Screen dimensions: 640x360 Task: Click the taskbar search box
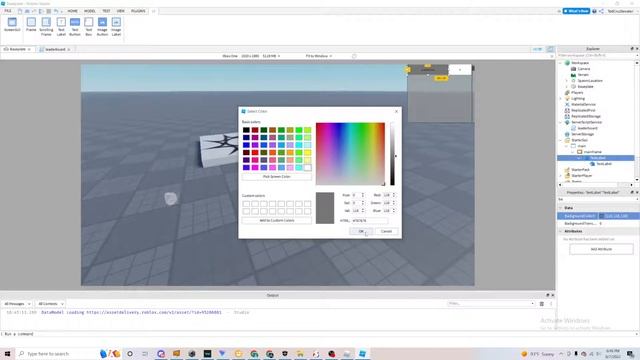[56, 353]
